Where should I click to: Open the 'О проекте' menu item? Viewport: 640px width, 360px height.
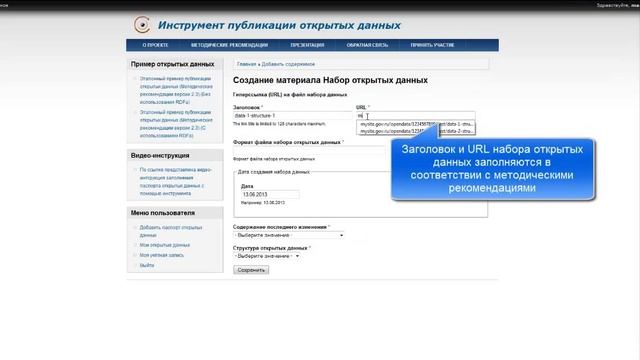[155, 45]
